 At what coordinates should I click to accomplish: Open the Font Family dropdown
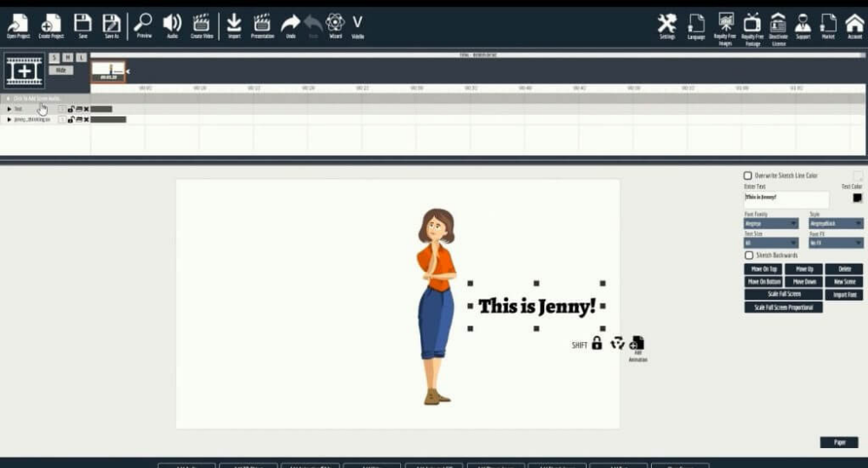[771, 224]
